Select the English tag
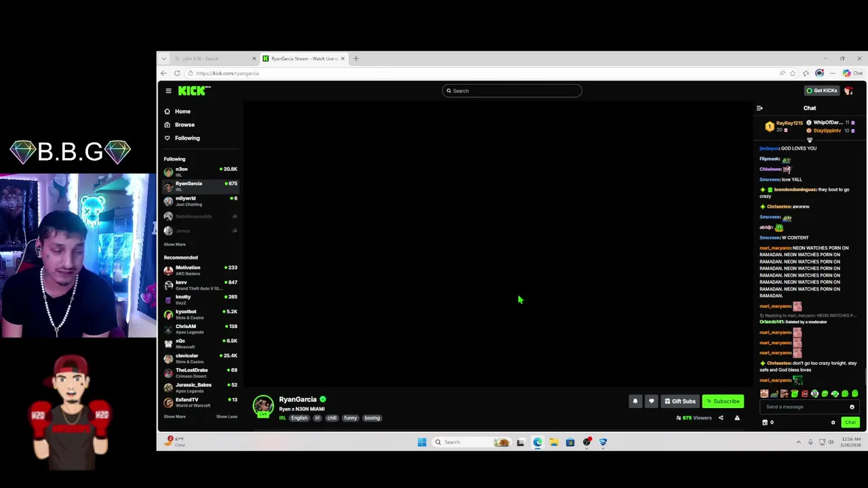868x488 pixels. [299, 418]
